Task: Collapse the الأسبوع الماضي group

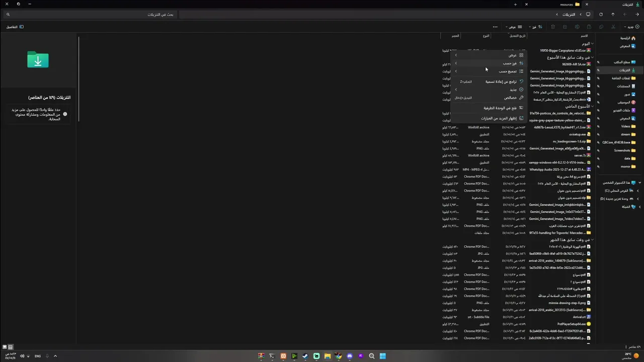Action: [592, 107]
